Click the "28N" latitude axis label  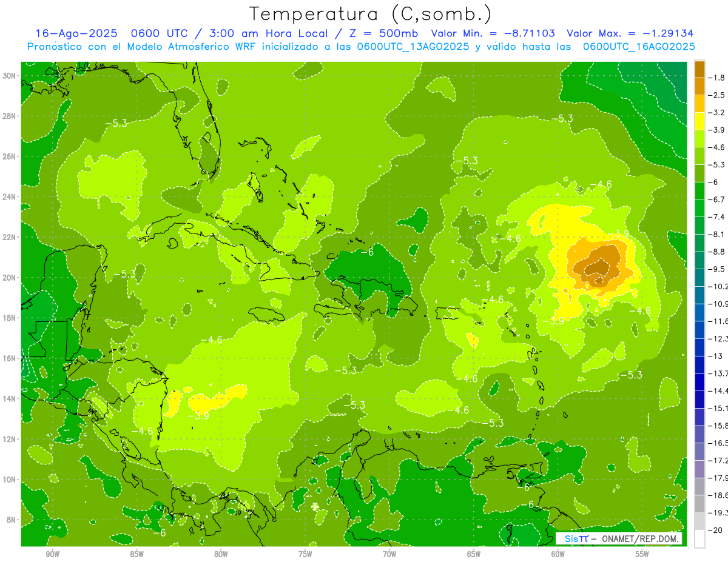click(9, 116)
